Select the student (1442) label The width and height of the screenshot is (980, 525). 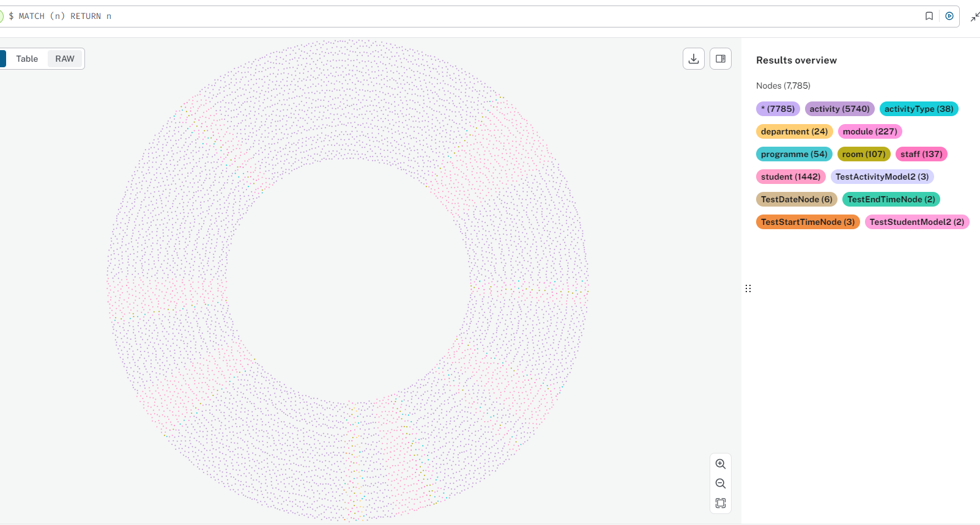pos(790,177)
